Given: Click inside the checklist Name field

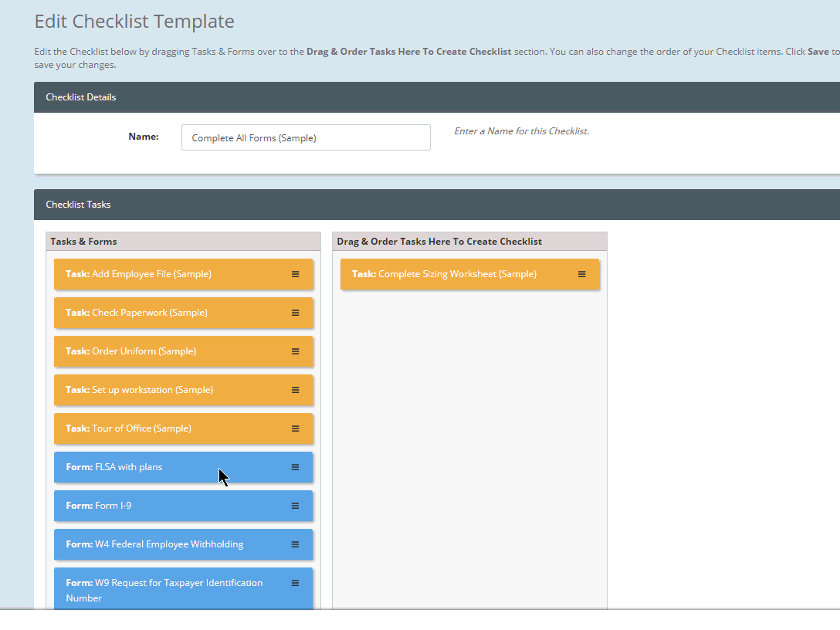Looking at the screenshot, I should point(306,137).
